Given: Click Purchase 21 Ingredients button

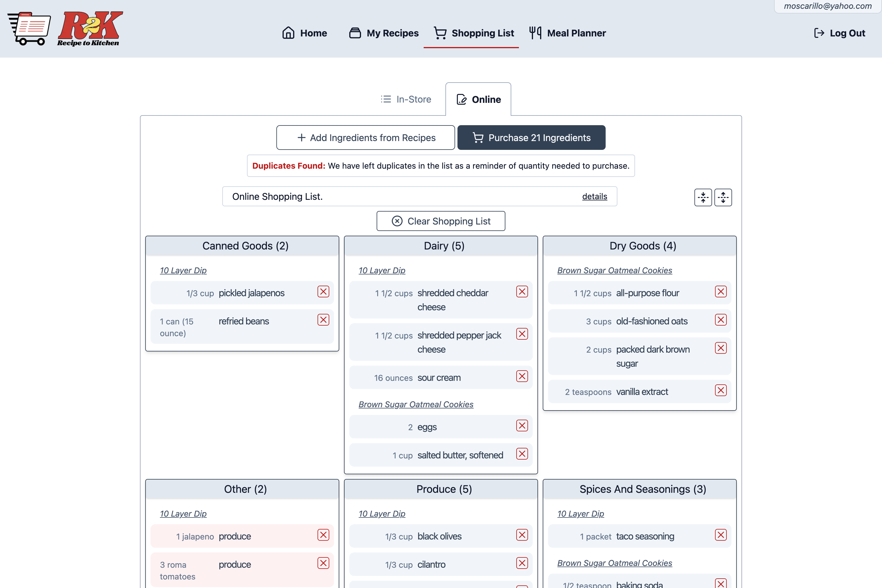Looking at the screenshot, I should coord(531,138).
